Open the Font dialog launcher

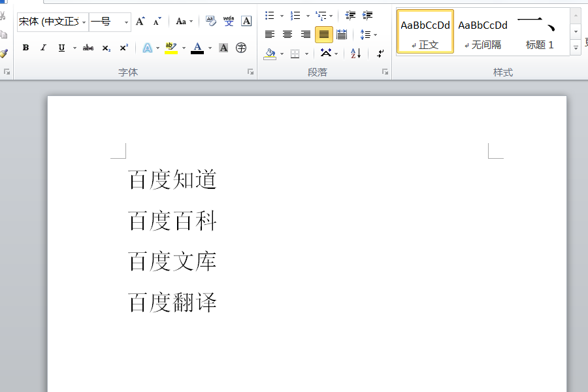click(250, 72)
